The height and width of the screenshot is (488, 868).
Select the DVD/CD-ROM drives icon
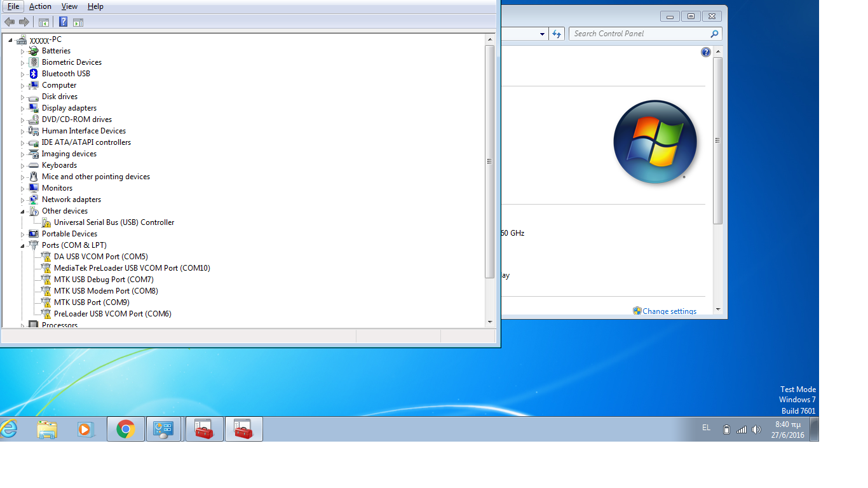[x=34, y=119]
